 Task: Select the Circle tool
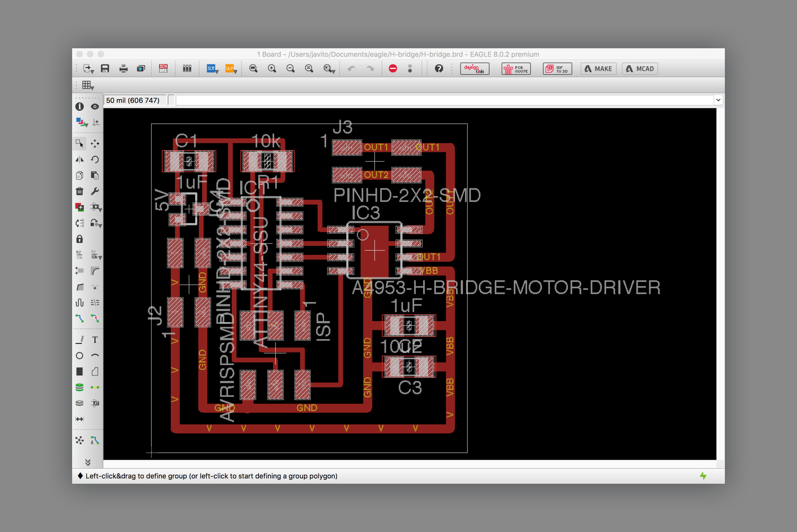79,356
